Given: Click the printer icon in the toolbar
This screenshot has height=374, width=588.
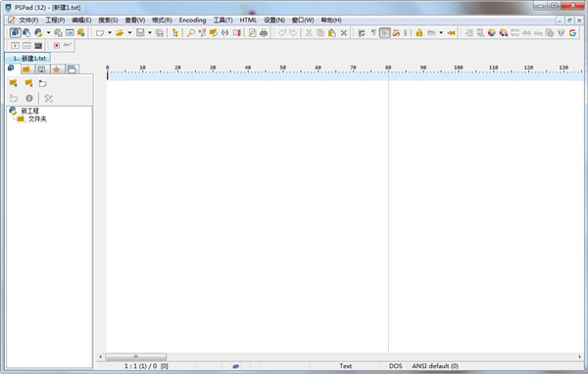Looking at the screenshot, I should click(264, 33).
